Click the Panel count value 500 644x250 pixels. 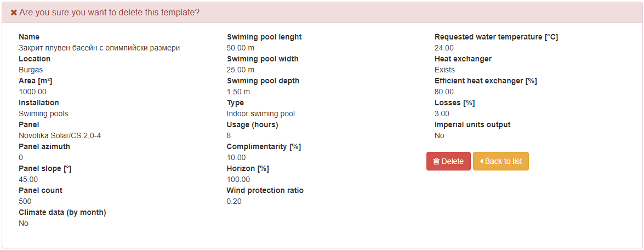tap(25, 202)
